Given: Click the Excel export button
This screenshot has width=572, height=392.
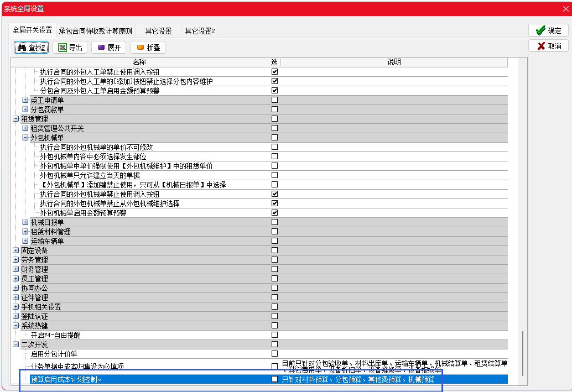Looking at the screenshot, I should [x=70, y=48].
